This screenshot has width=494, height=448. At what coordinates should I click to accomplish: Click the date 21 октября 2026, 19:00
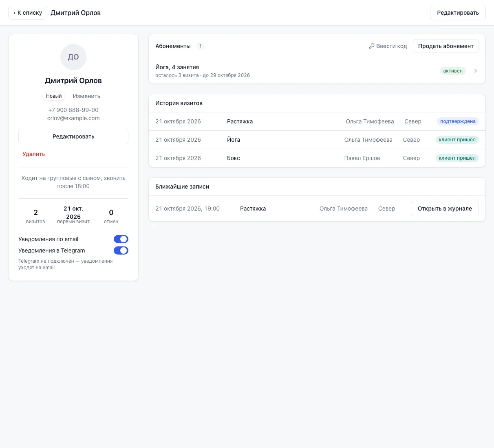[x=187, y=209]
